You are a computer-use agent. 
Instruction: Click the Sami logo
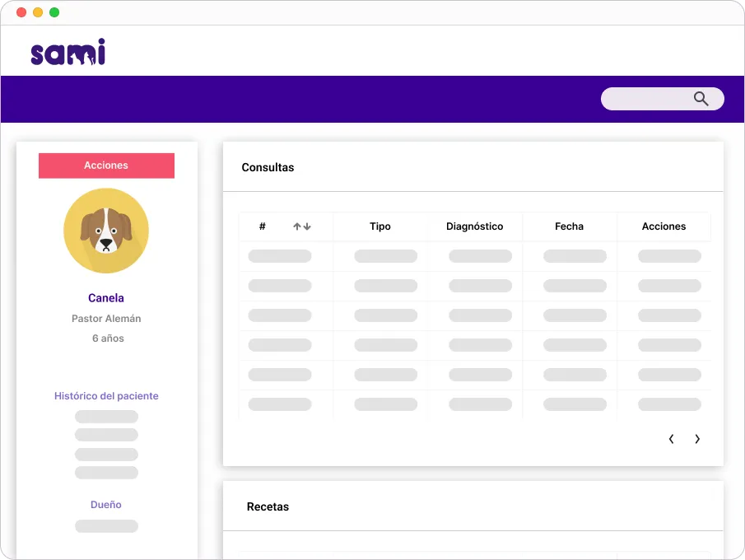click(x=68, y=52)
